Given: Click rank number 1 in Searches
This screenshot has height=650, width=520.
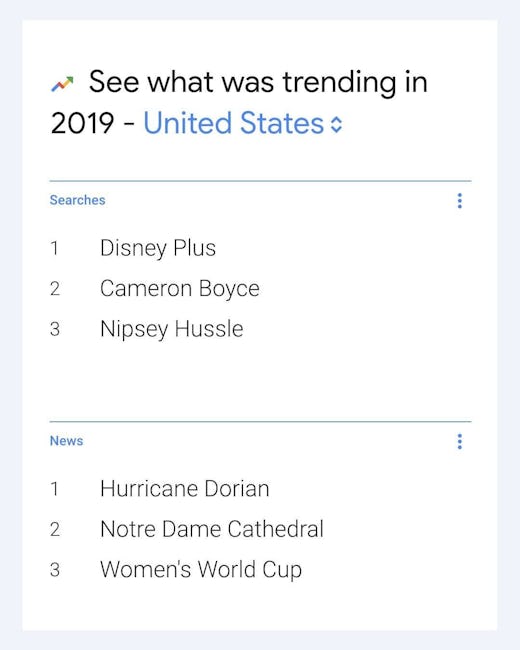Looking at the screenshot, I should [x=54, y=248].
